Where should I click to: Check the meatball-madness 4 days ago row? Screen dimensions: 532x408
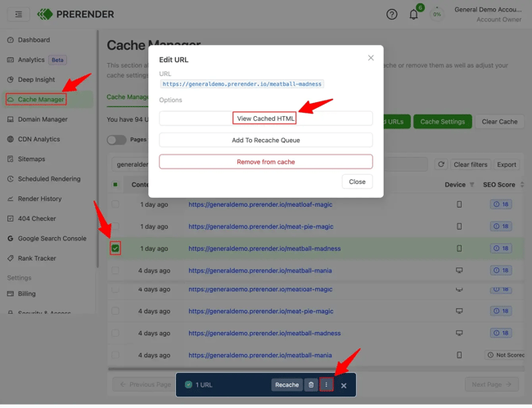115,333
